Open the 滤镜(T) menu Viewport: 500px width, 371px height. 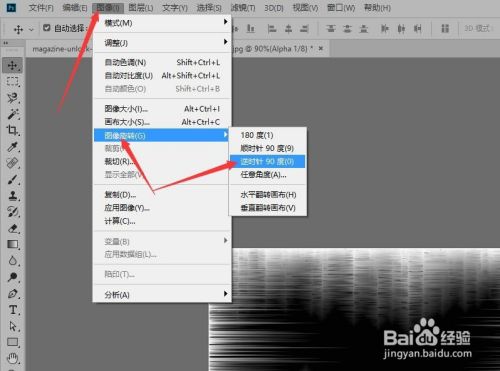(243, 7)
